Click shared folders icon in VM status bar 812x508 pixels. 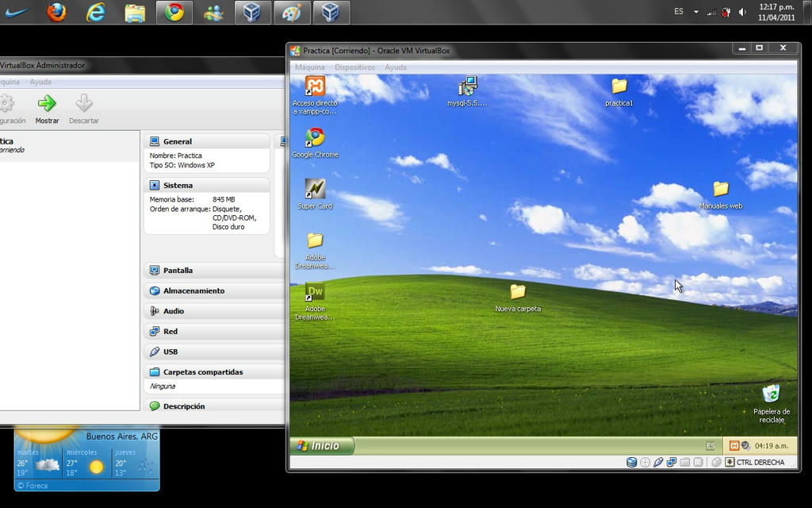pyautogui.click(x=684, y=462)
